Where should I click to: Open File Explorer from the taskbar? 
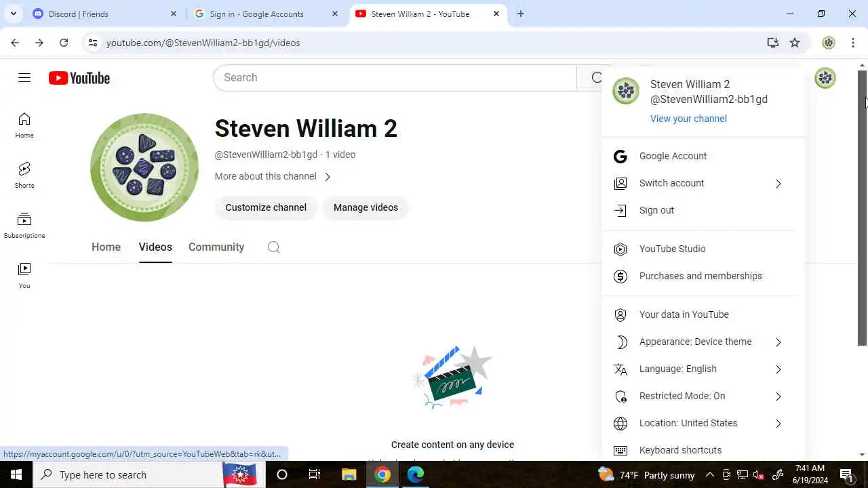pyautogui.click(x=349, y=474)
